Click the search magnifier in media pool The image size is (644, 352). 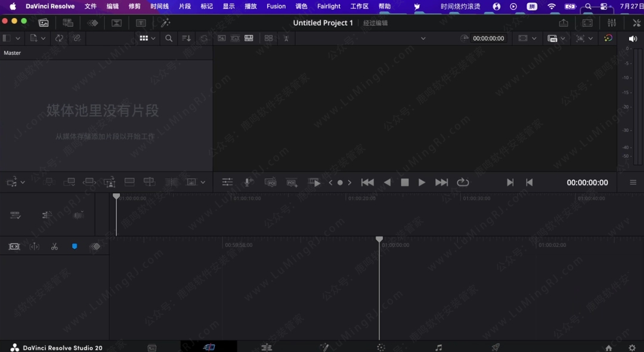[169, 38]
